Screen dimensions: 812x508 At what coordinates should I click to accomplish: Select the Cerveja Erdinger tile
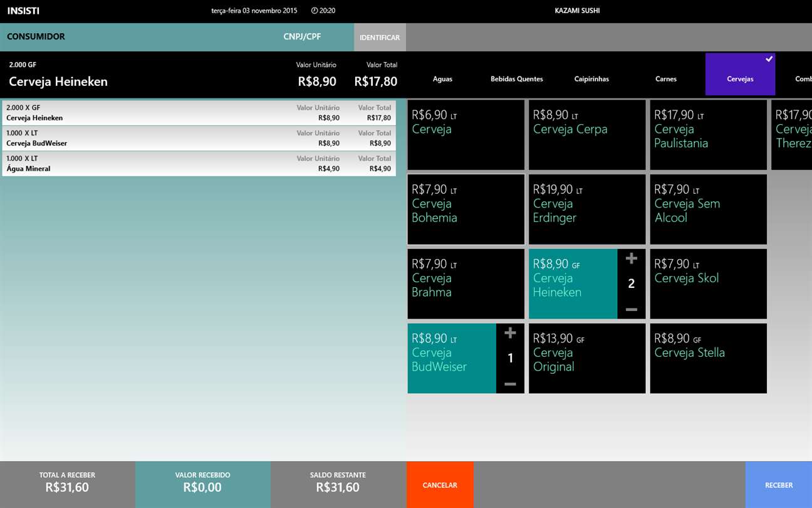point(587,209)
